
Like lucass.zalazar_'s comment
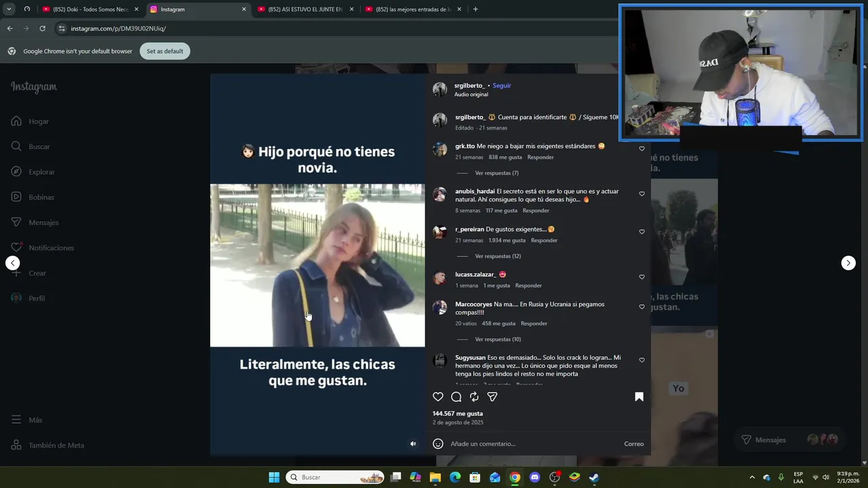click(x=642, y=277)
